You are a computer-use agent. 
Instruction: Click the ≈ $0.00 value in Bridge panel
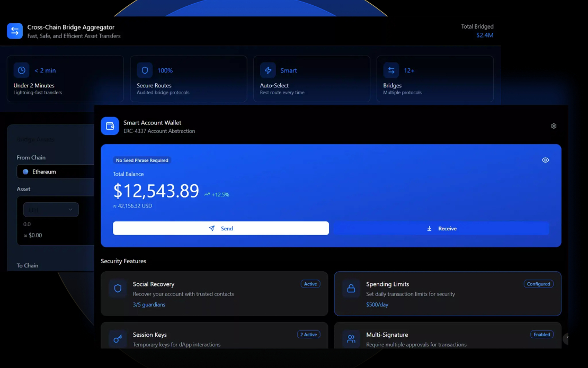pyautogui.click(x=33, y=235)
